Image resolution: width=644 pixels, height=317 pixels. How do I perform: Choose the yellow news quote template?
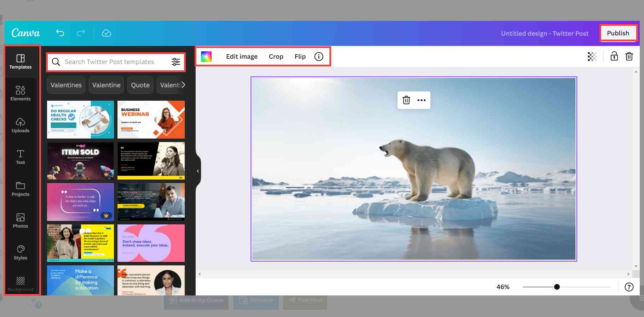(80, 243)
